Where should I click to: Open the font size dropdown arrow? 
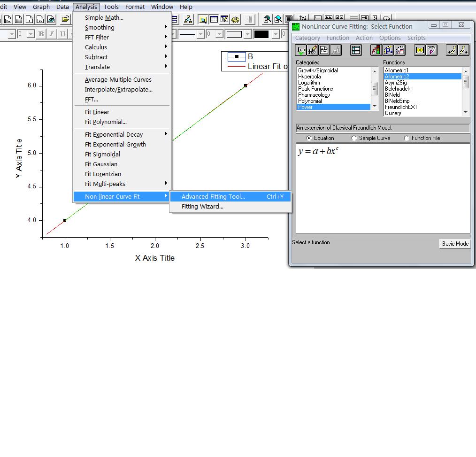point(31,34)
